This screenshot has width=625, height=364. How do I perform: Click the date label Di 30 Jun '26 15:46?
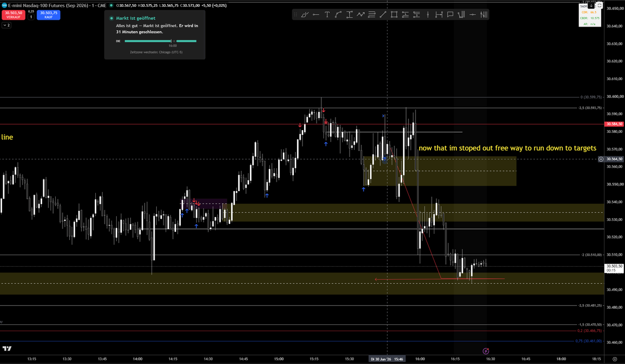(x=388, y=359)
